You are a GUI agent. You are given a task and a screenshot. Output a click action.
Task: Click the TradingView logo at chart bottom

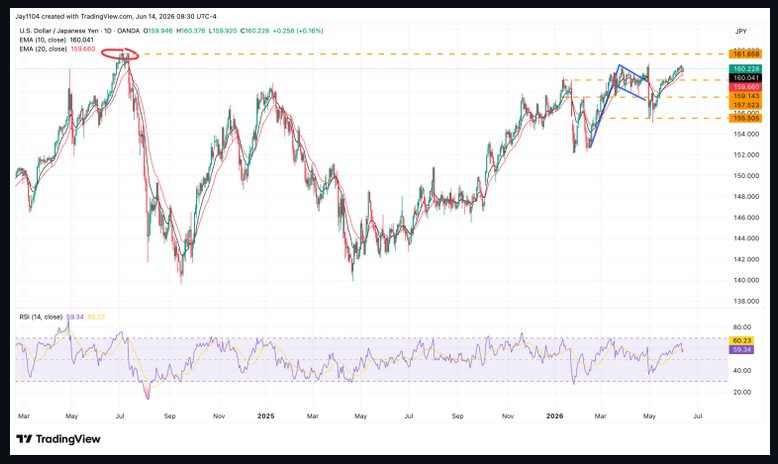tap(59, 439)
